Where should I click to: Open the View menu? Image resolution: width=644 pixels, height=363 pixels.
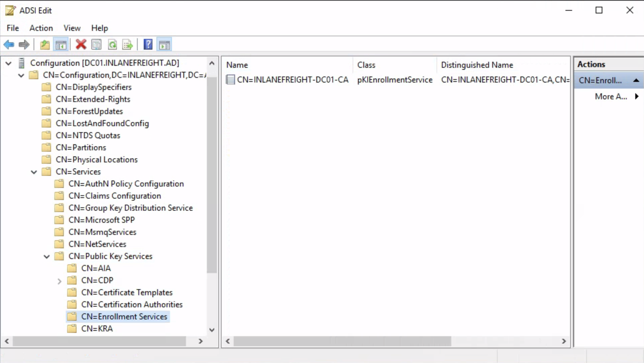(x=72, y=28)
